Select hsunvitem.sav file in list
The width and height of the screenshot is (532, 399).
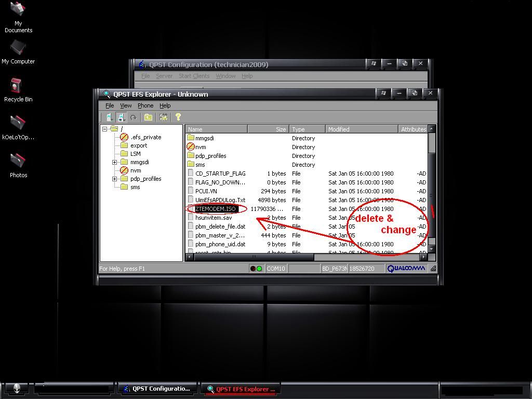point(214,218)
